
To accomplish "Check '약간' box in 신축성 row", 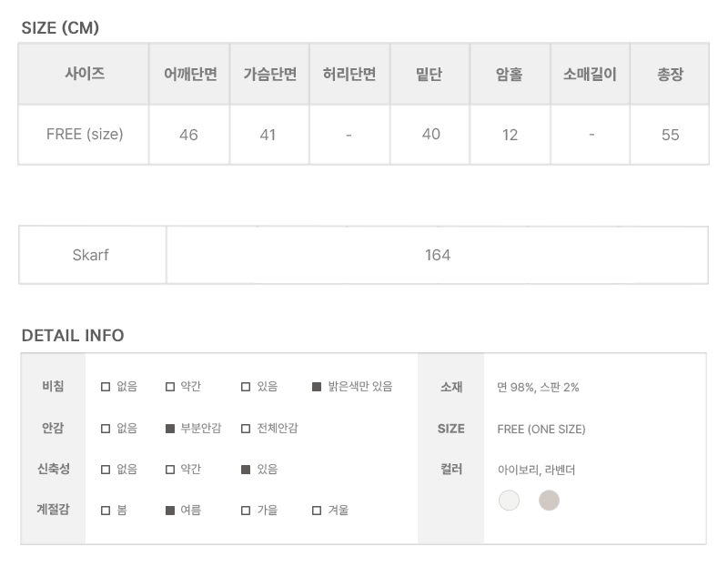I will tap(170, 470).
